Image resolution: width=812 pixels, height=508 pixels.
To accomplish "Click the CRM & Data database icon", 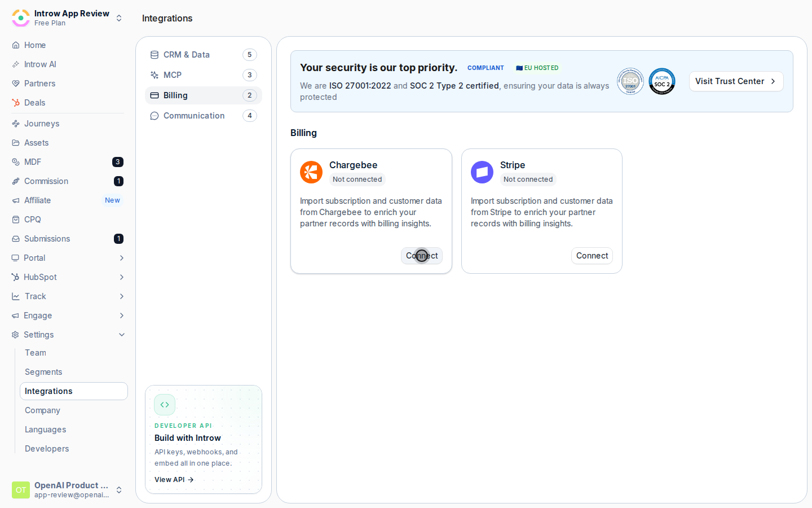I will point(155,55).
